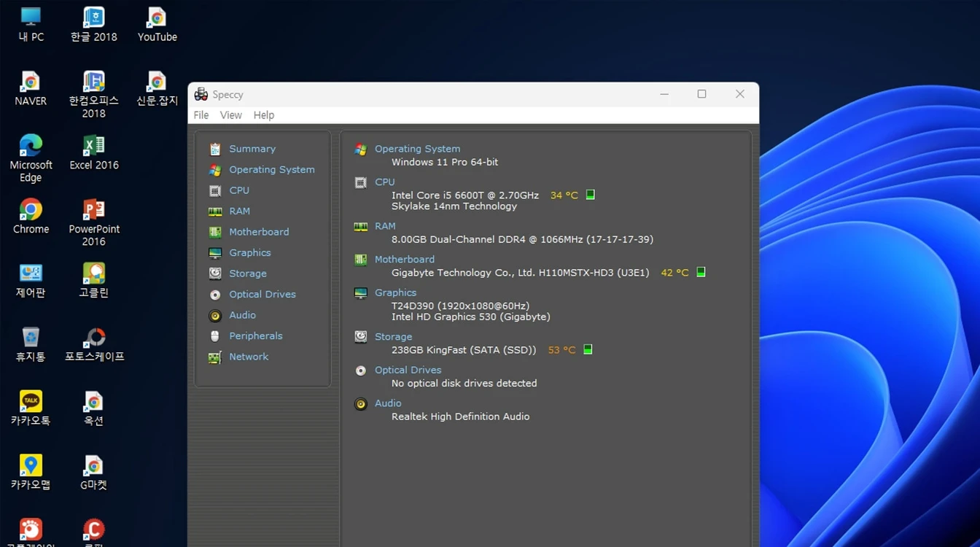Image resolution: width=980 pixels, height=547 pixels.
Task: Click the Audio speaker icon in sidebar
Action: [215, 316]
